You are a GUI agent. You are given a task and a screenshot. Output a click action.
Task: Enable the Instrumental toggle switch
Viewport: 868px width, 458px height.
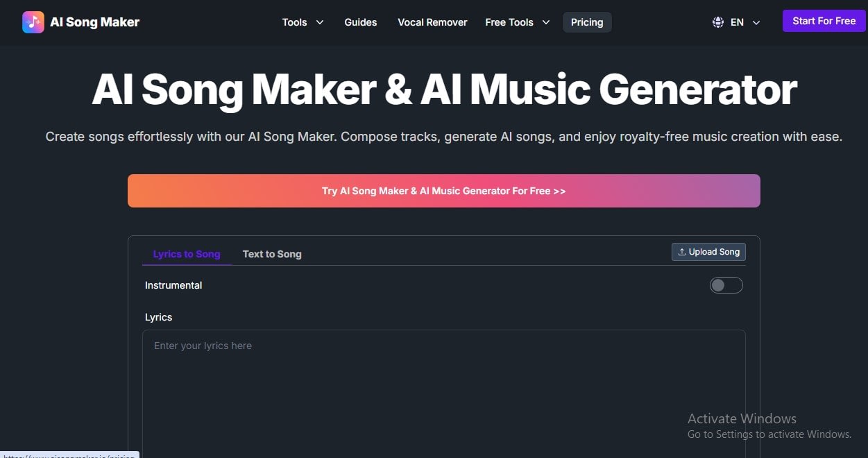click(x=726, y=285)
